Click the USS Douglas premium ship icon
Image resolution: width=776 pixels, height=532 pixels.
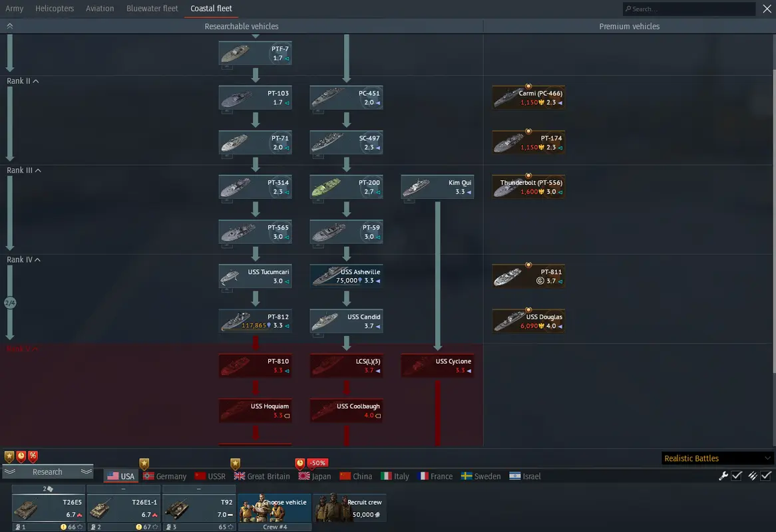click(x=528, y=321)
